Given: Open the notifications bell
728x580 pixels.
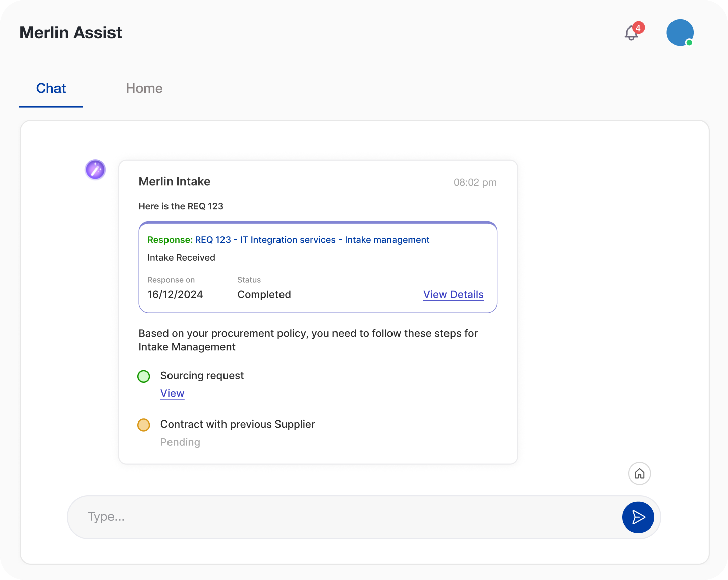Looking at the screenshot, I should pos(631,34).
